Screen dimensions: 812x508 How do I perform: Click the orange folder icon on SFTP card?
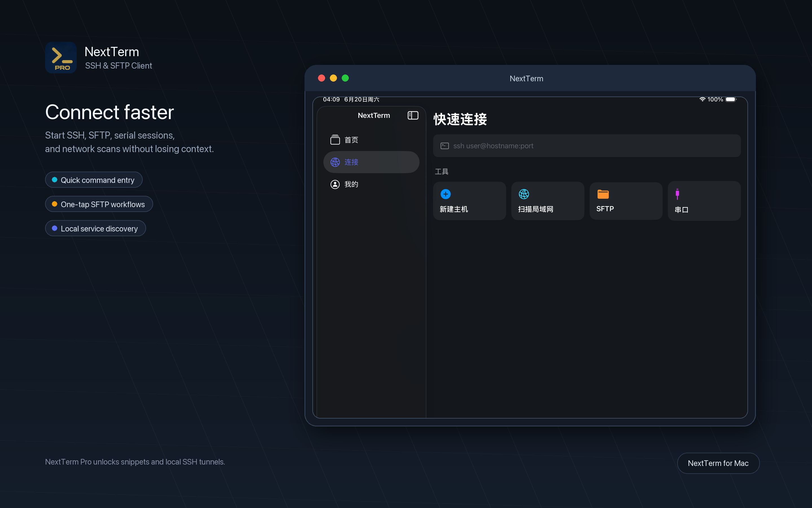pos(603,194)
